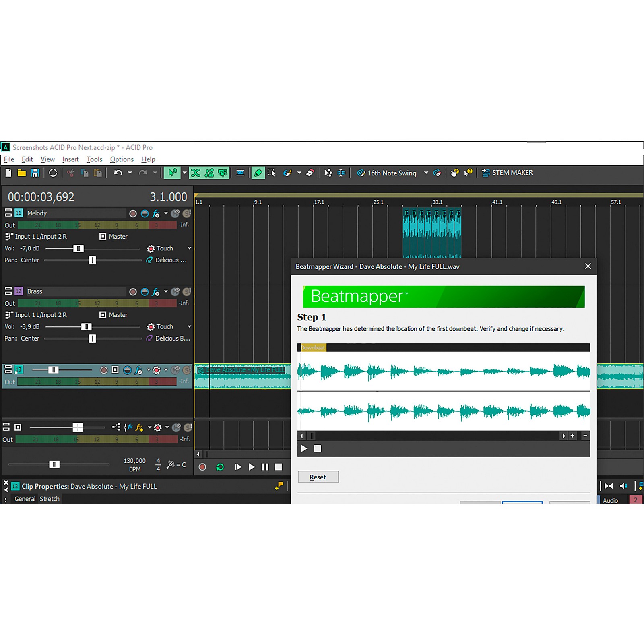The image size is (644, 644).
Task: Undo the last action
Action: (x=118, y=173)
